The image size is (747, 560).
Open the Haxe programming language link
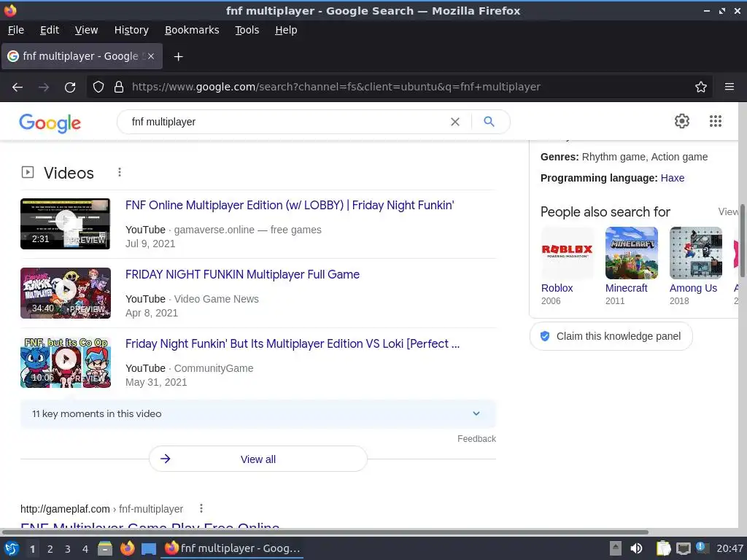pyautogui.click(x=672, y=178)
